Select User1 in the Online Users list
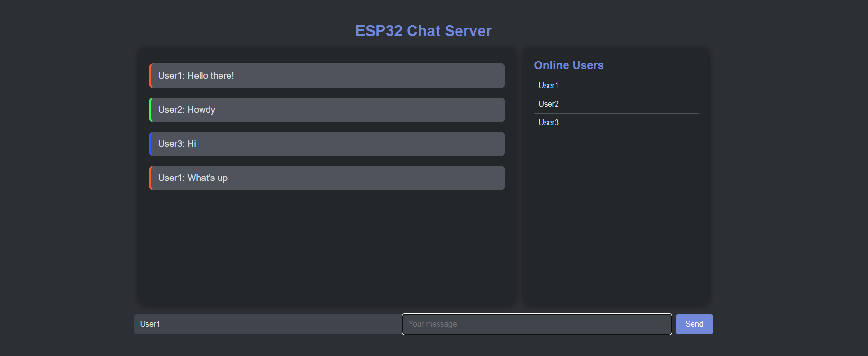 pyautogui.click(x=616, y=86)
